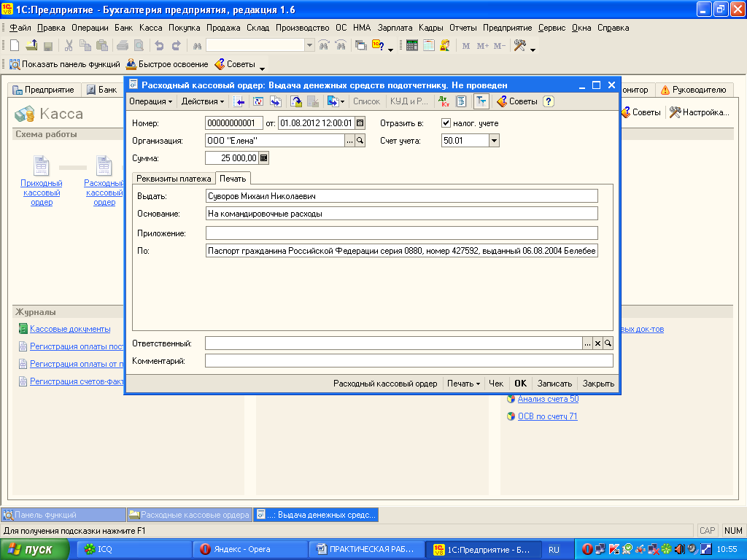Switch to the Печать tab
This screenshot has width=747, height=560.
point(233,179)
